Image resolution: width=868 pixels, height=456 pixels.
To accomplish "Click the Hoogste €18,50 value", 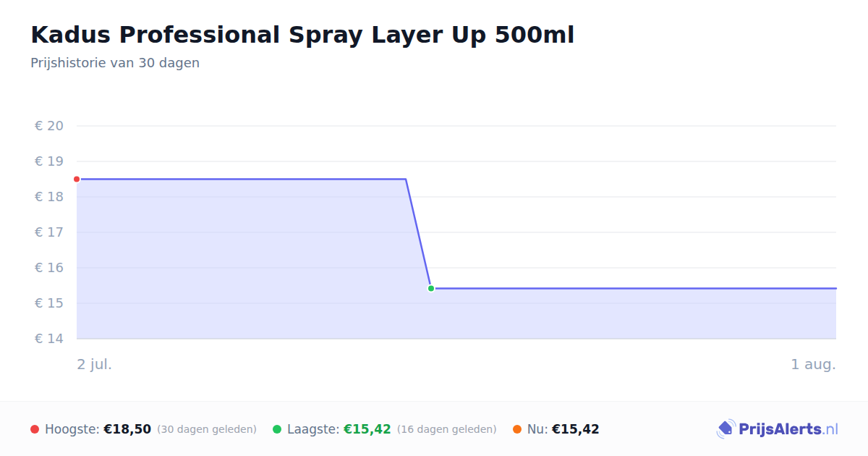I will coord(127,429).
